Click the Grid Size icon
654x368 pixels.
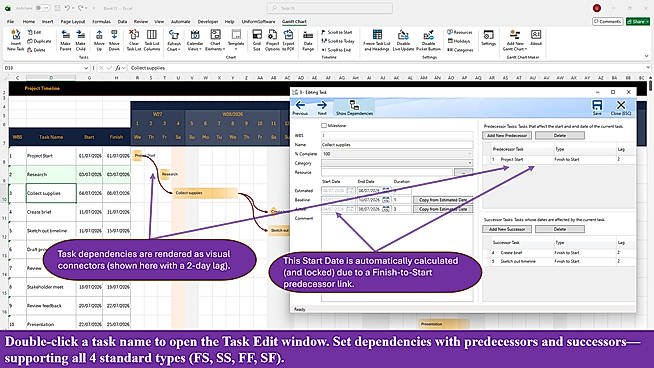point(257,40)
